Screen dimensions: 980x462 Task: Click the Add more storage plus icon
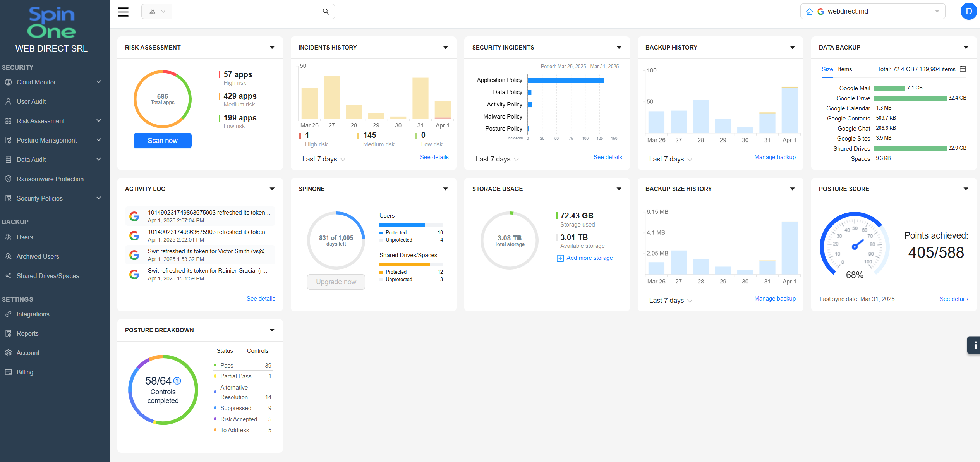click(x=560, y=258)
